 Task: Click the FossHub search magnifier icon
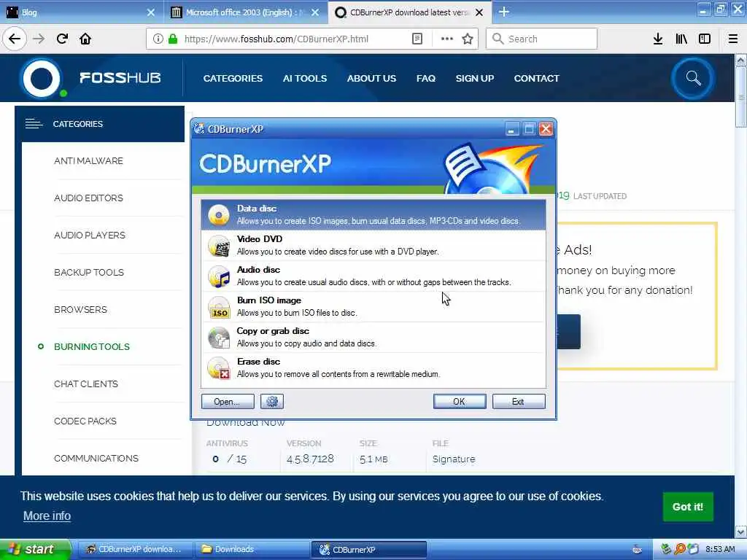click(693, 78)
